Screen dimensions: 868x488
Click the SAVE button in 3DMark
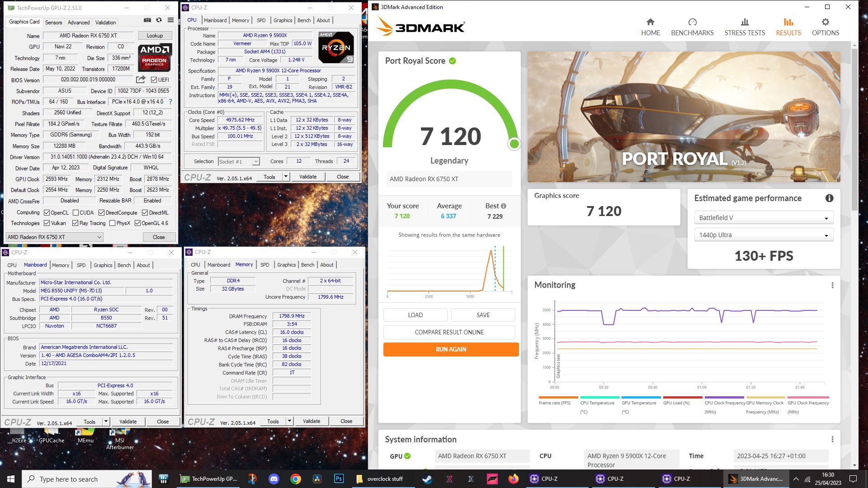(483, 315)
